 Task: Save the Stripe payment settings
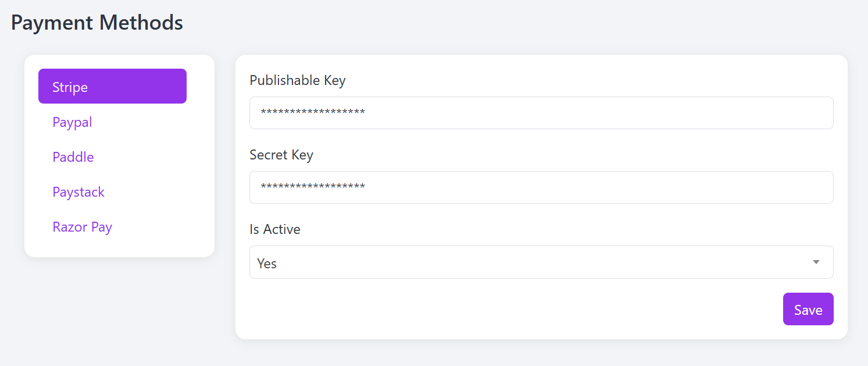coord(808,309)
